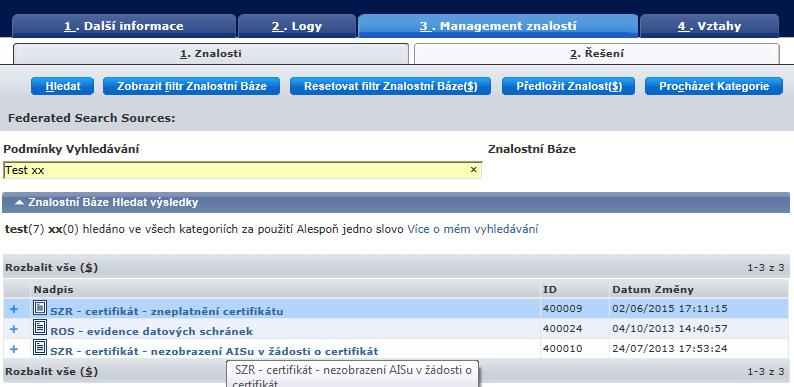
Task: Clear the search field with the x
Action: (x=473, y=170)
